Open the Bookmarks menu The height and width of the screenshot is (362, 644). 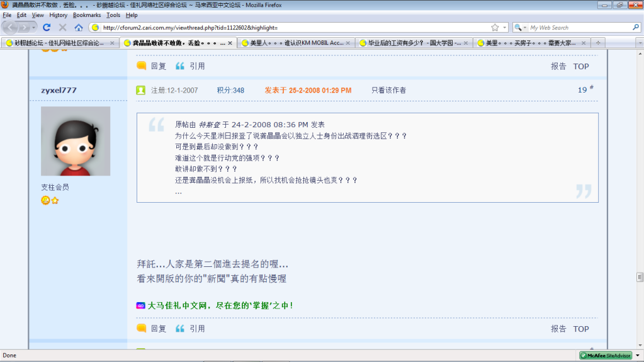click(x=86, y=14)
